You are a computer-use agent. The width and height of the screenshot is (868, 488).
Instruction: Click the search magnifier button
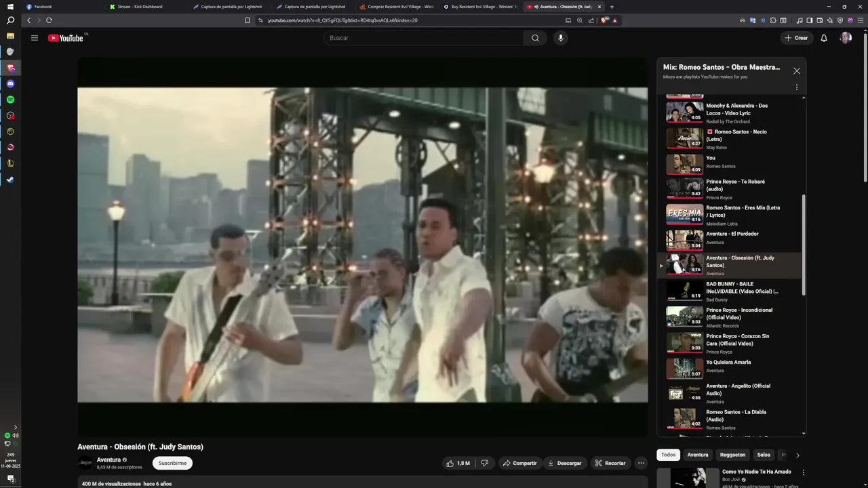point(535,38)
